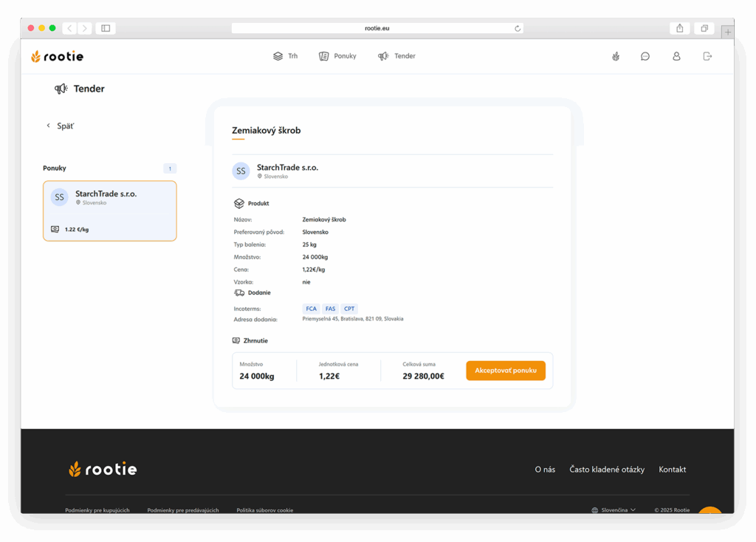Open the Ponuky menu item
This screenshot has width=756, height=542.
pos(337,56)
